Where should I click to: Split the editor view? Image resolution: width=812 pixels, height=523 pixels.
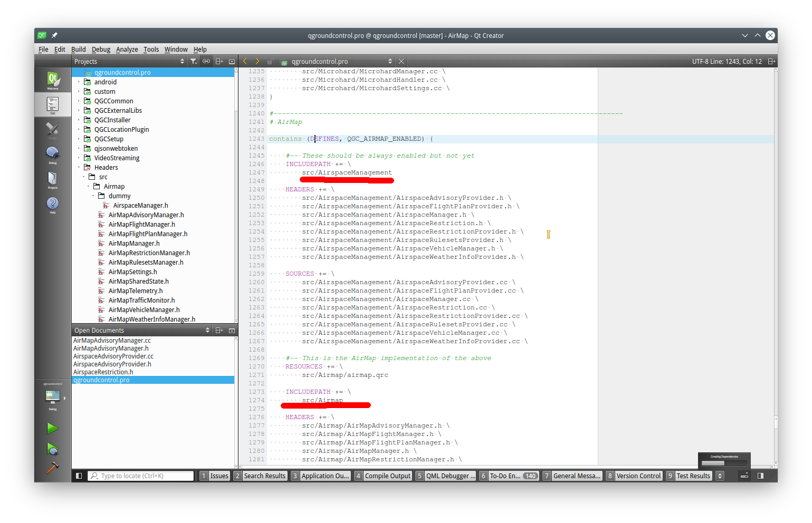coord(771,62)
